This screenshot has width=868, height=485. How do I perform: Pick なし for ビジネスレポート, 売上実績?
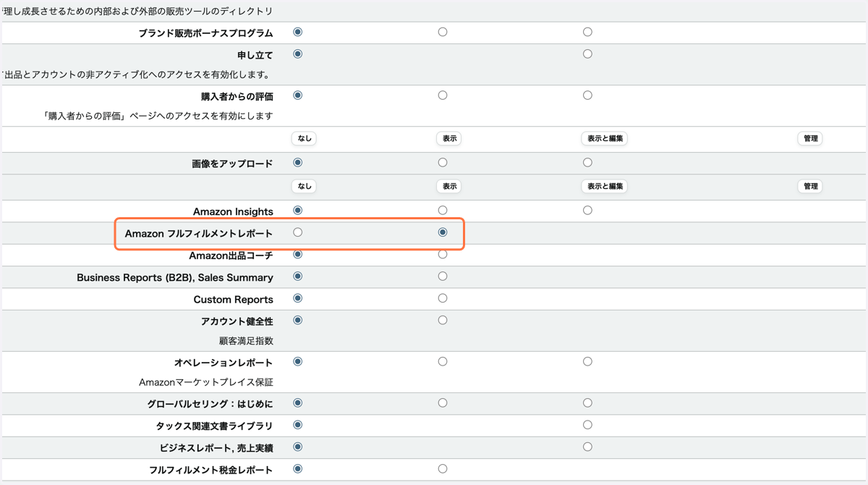(297, 447)
